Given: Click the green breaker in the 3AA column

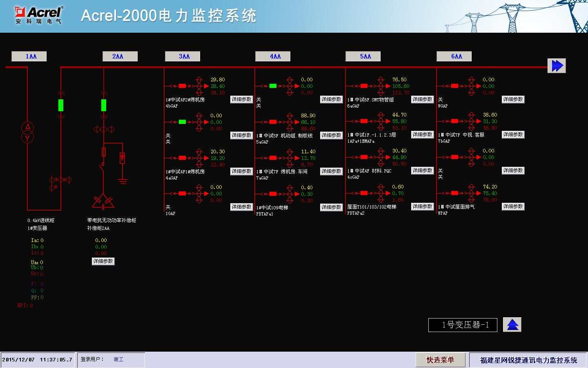Looking at the screenshot, I should click(183, 122).
